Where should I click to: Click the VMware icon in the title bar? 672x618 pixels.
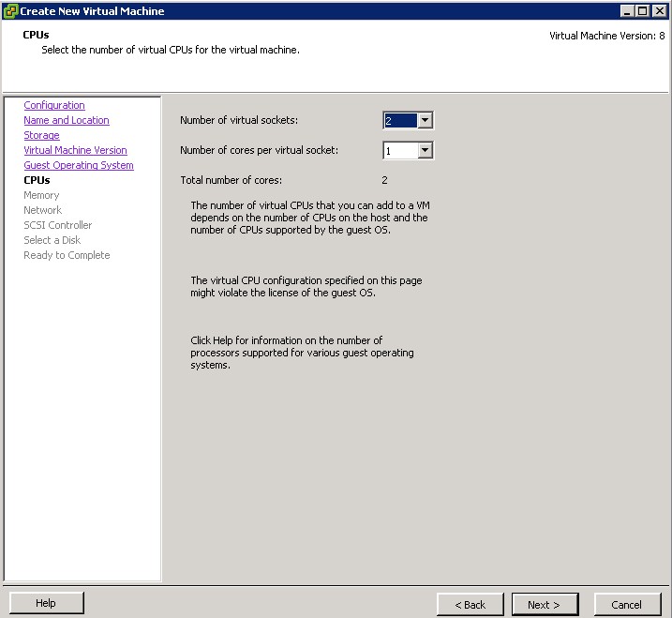(10, 11)
